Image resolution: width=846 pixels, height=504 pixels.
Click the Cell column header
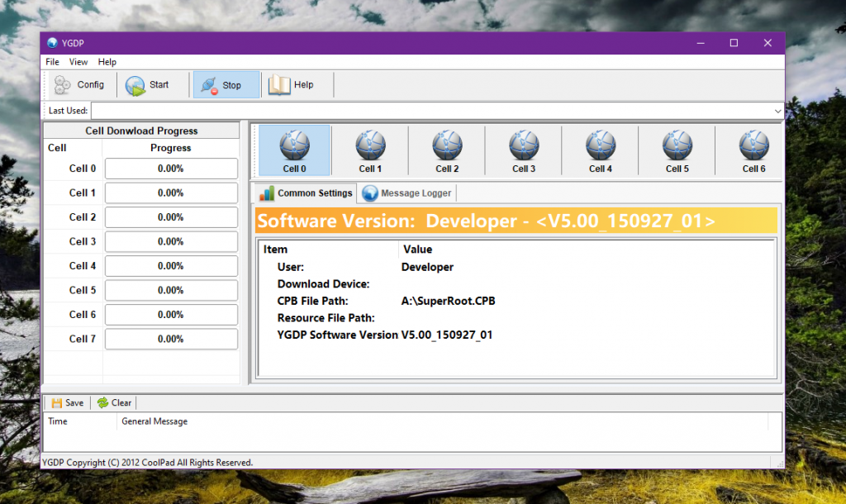[x=73, y=148]
